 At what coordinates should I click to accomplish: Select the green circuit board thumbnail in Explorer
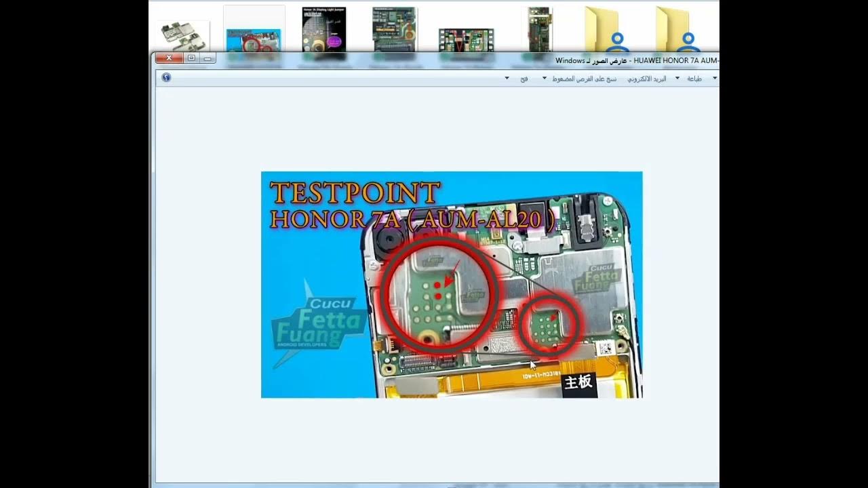(394, 30)
